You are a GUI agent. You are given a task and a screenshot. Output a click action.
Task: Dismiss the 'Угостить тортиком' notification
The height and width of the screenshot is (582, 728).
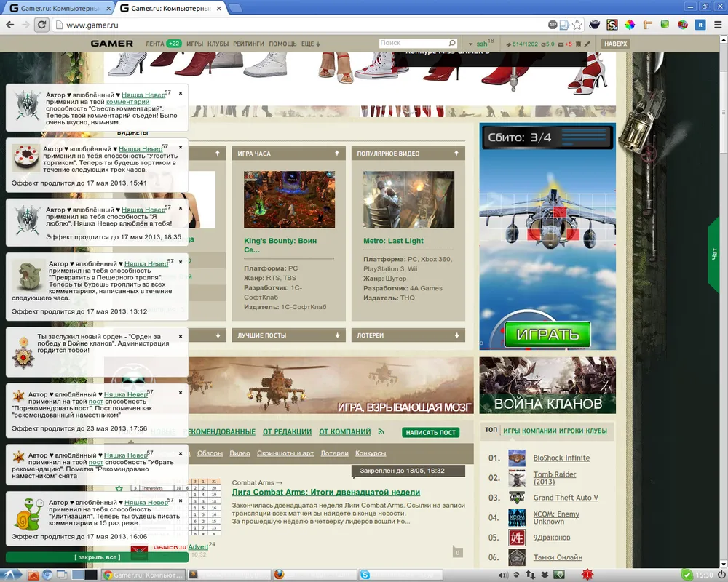click(181, 147)
